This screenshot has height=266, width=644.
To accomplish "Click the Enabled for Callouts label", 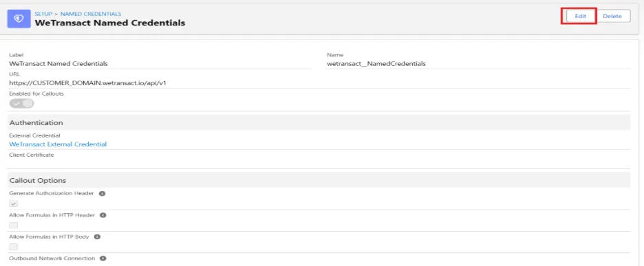I will pyautogui.click(x=36, y=93).
